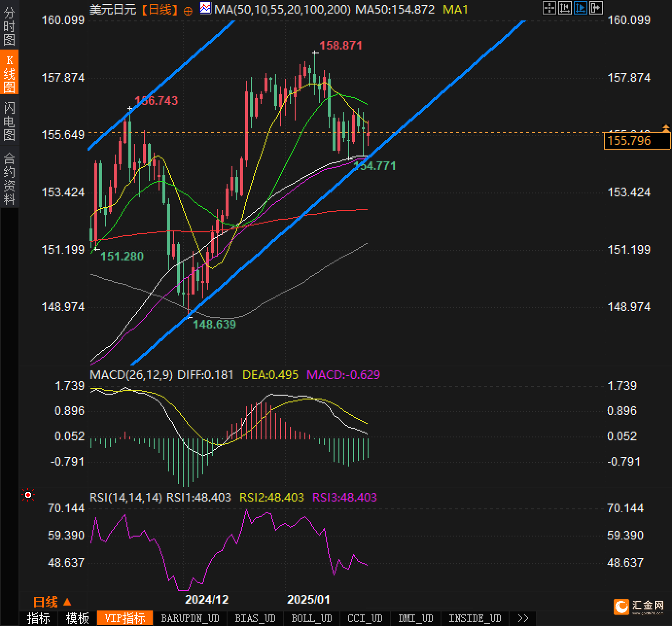Apply the BARUPDN_UD indicator
This screenshot has height=626, width=672.
[x=190, y=618]
